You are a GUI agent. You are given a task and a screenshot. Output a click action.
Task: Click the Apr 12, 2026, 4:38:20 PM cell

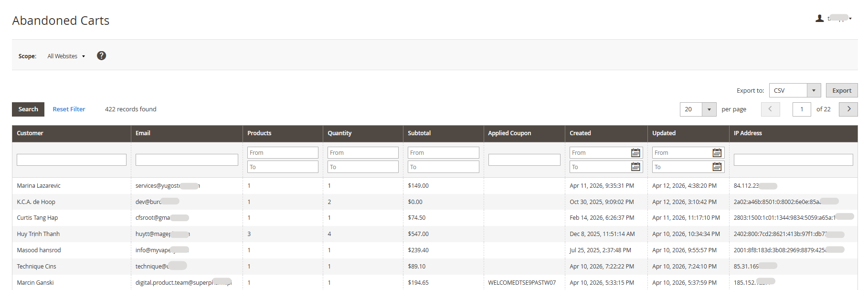click(684, 186)
